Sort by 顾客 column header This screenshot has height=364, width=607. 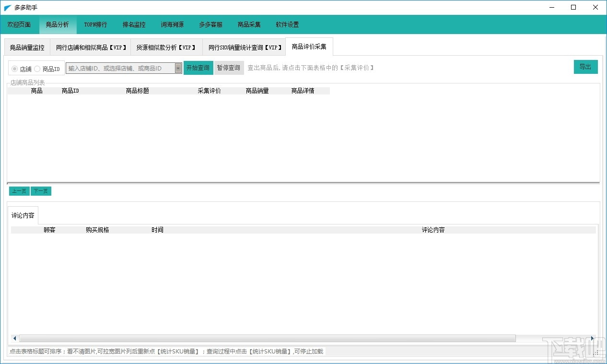tap(50, 230)
